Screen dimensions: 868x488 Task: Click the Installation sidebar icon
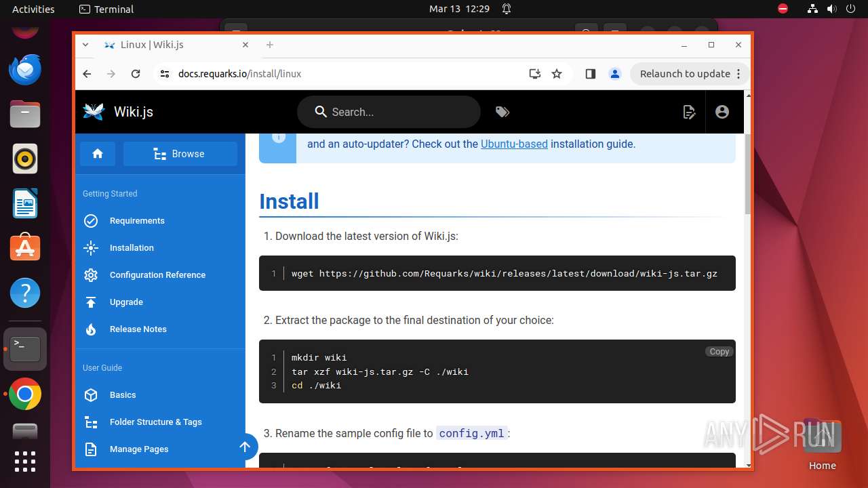pos(91,248)
